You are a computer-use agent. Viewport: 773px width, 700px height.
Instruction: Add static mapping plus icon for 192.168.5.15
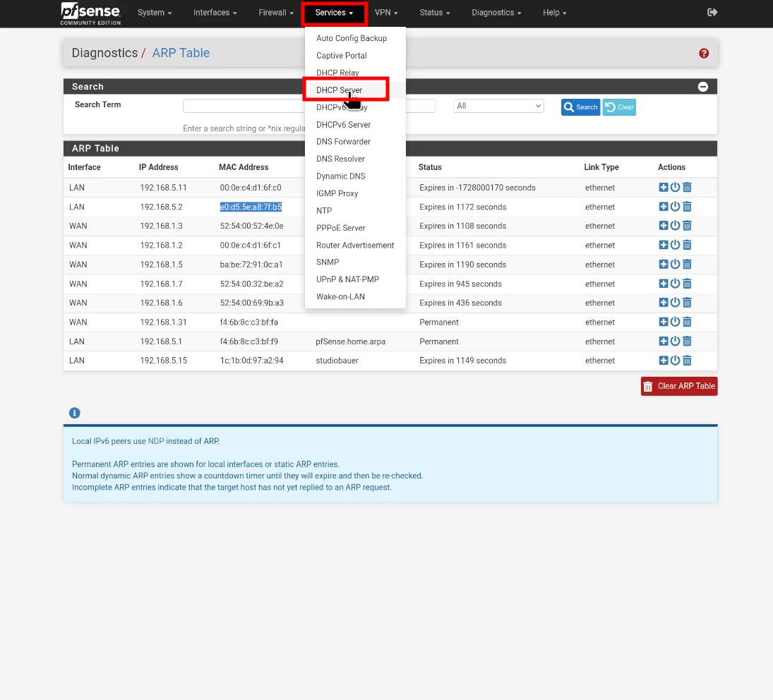tap(663, 360)
